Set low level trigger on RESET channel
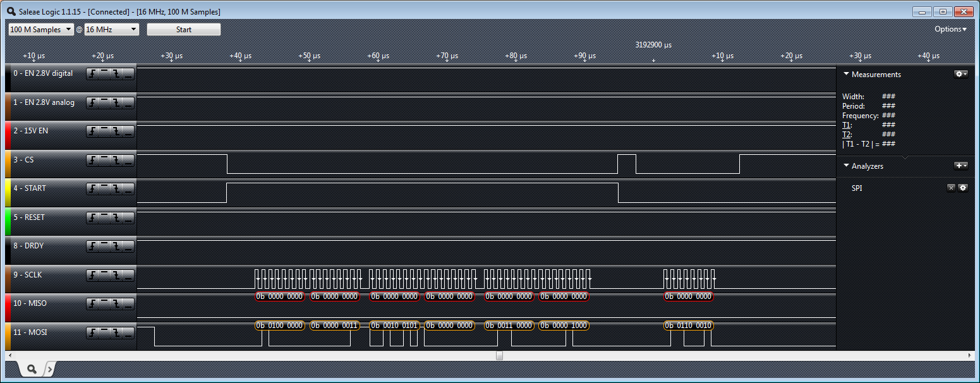This screenshot has height=383, width=980. click(x=128, y=217)
